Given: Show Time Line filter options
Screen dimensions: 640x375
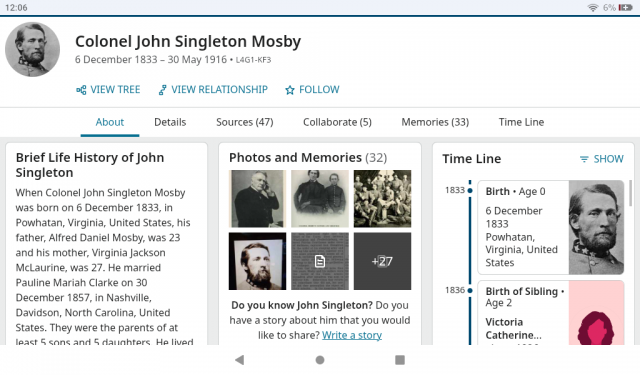Looking at the screenshot, I should point(602,159).
